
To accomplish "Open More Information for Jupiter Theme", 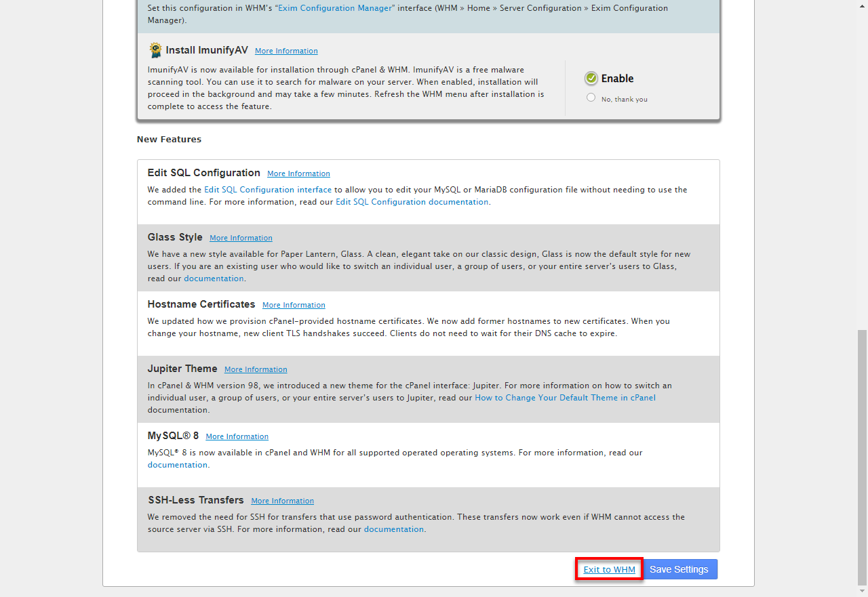I will (256, 369).
